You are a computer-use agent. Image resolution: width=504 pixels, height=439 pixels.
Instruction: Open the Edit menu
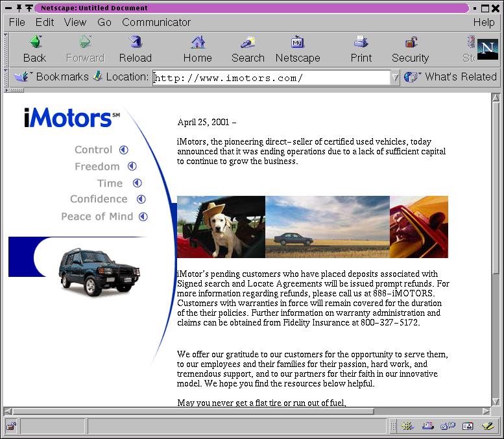[x=44, y=22]
